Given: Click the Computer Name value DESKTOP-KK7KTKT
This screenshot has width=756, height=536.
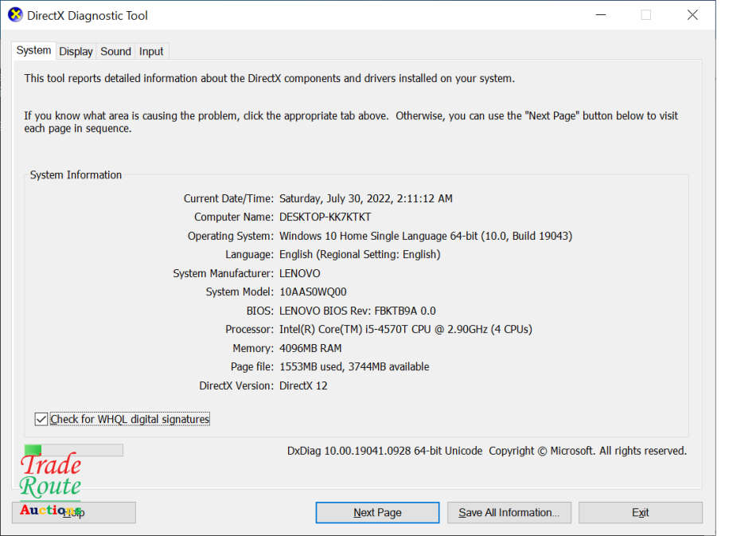Looking at the screenshot, I should tap(325, 217).
